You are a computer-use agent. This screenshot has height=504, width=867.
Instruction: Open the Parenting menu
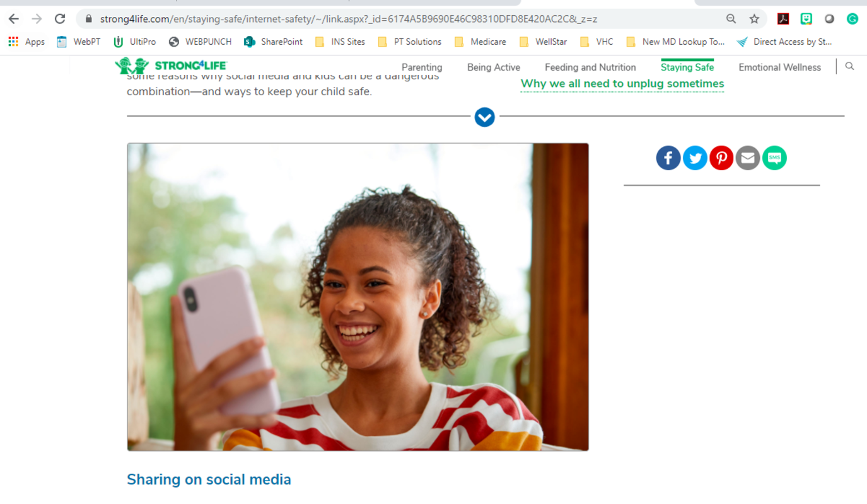[x=422, y=67]
